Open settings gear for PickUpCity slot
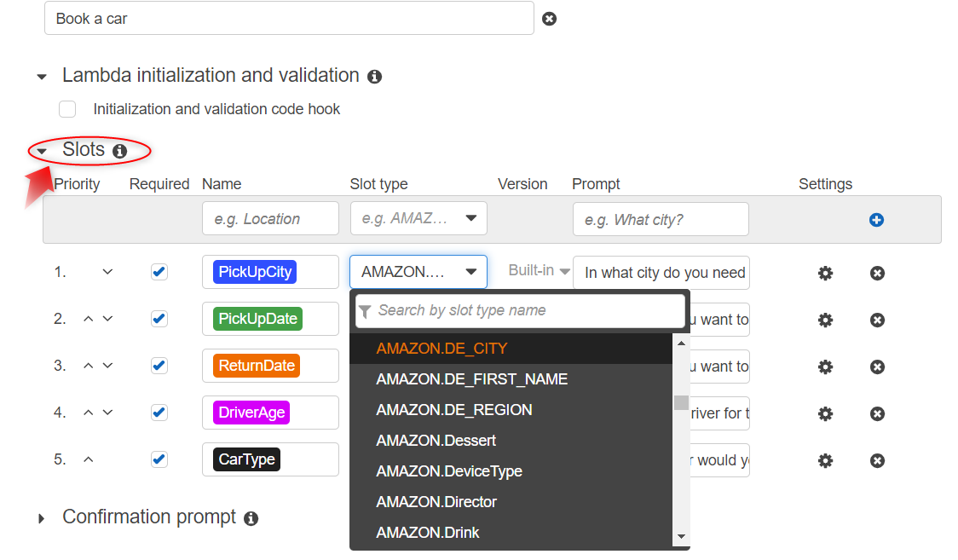Viewport: 958px width, 560px height. pyautogui.click(x=825, y=273)
